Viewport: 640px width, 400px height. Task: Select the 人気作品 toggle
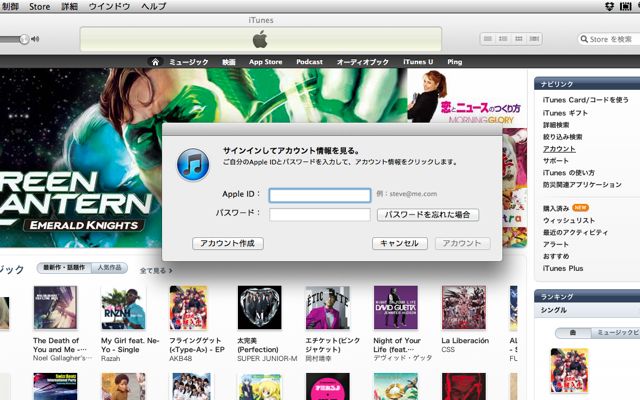[109, 268]
